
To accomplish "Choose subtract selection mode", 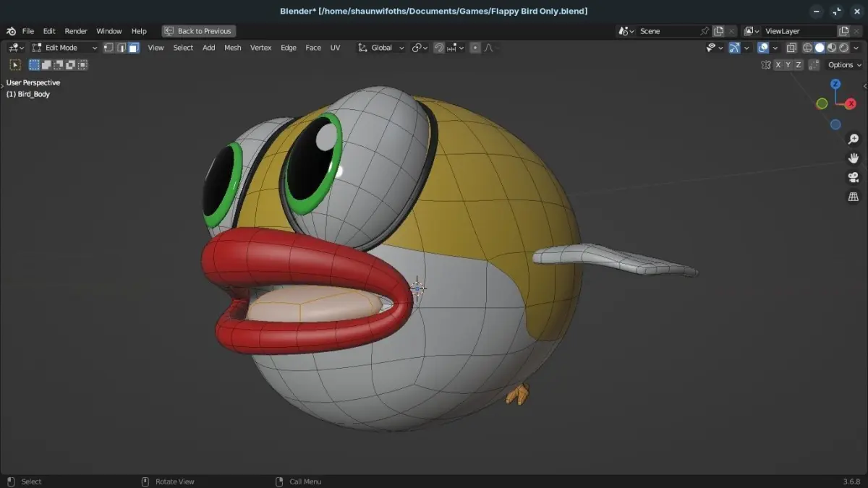I will point(59,65).
